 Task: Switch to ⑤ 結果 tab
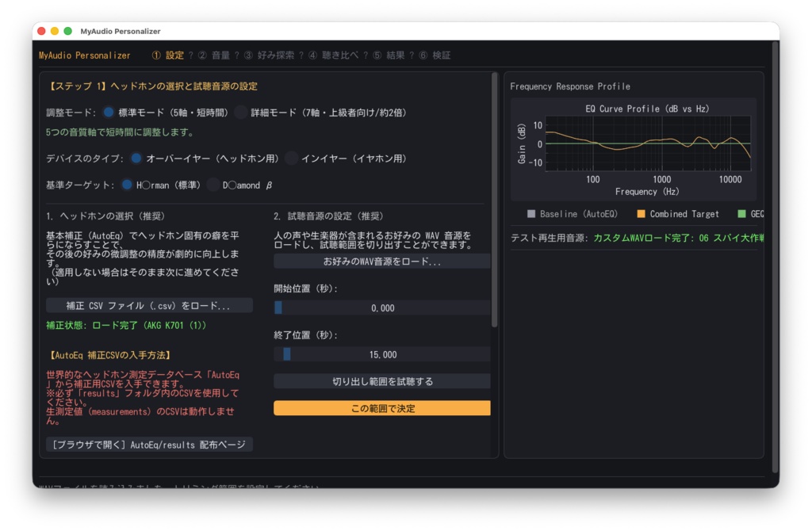click(389, 55)
